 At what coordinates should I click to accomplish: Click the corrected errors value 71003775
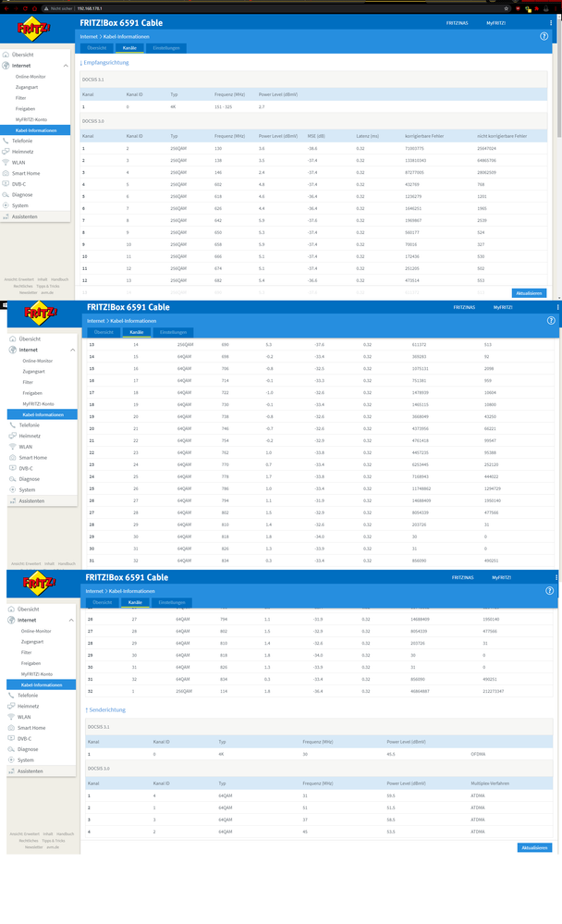tap(415, 149)
